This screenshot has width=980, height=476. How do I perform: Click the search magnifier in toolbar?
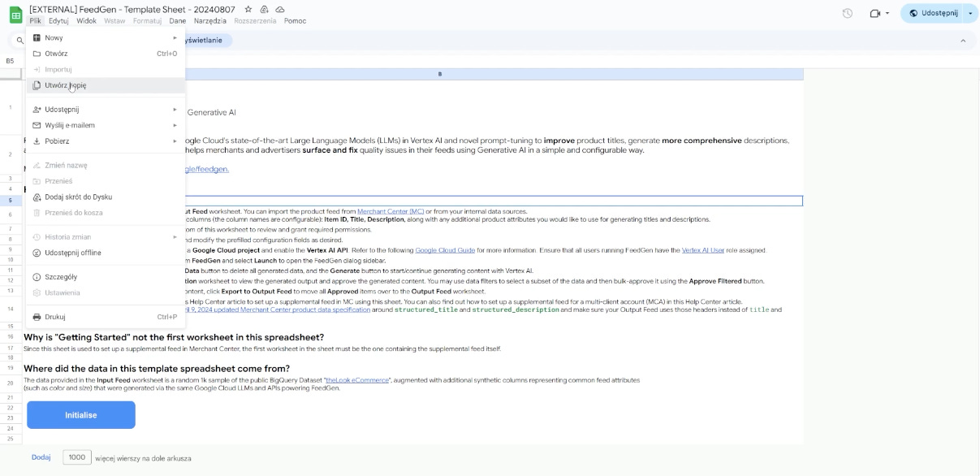(x=19, y=40)
